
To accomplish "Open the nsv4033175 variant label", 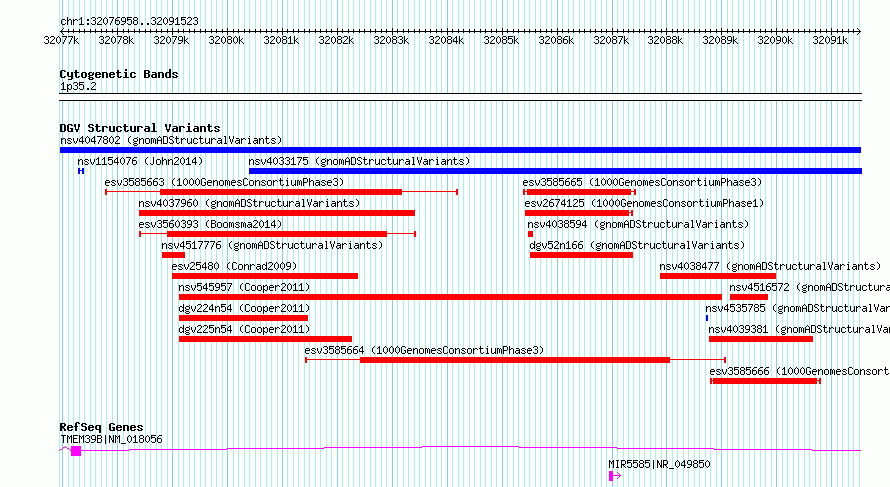I will (x=359, y=161).
